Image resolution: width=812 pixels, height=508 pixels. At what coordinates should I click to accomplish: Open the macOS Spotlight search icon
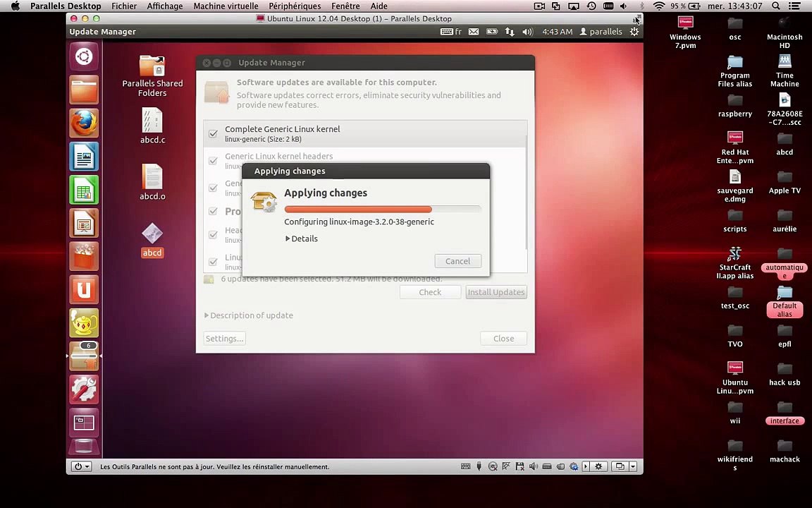[776, 6]
